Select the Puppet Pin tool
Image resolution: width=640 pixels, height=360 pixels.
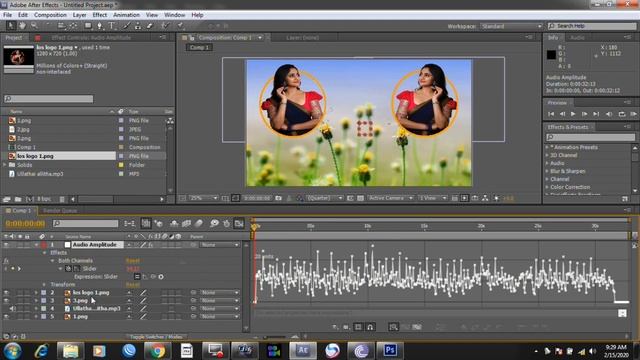coord(180,26)
